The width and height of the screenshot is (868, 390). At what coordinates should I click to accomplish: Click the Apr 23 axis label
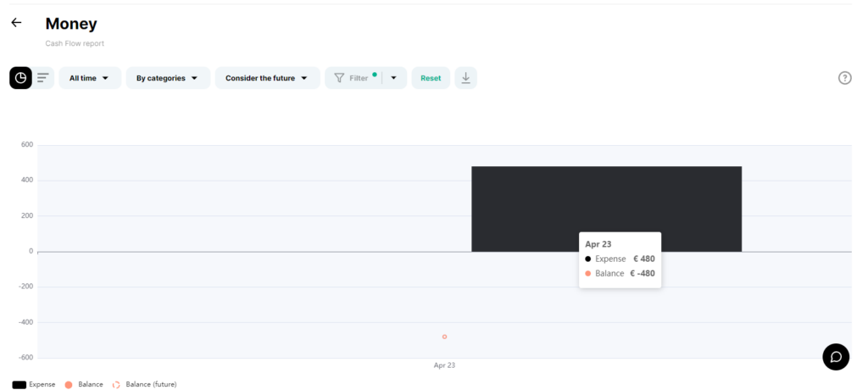(x=444, y=365)
